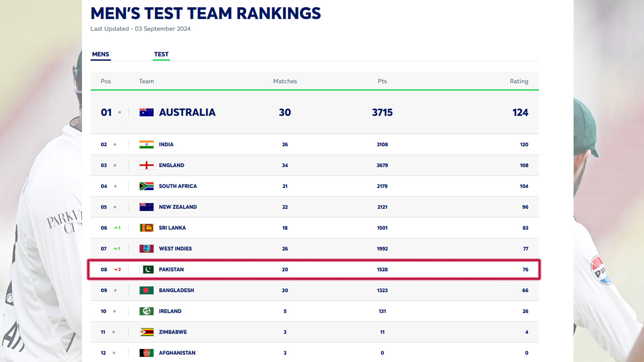
Task: Open the WEST INDIES team link
Action: click(175, 249)
